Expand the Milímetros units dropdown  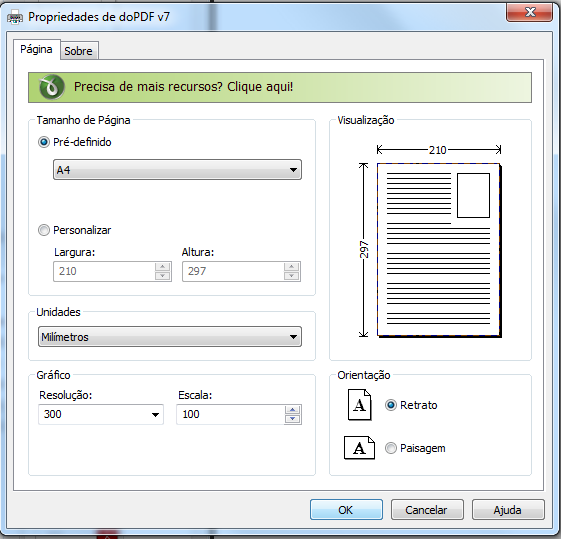pos(170,337)
